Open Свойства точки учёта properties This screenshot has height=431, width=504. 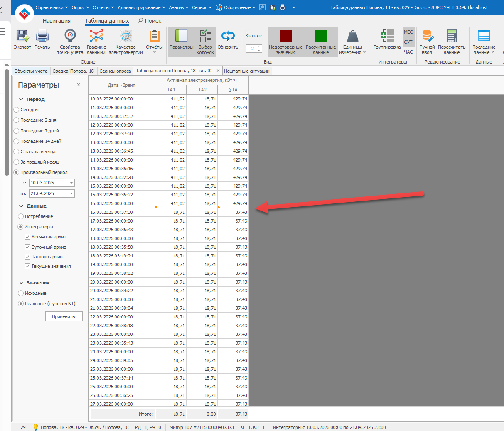coord(70,37)
